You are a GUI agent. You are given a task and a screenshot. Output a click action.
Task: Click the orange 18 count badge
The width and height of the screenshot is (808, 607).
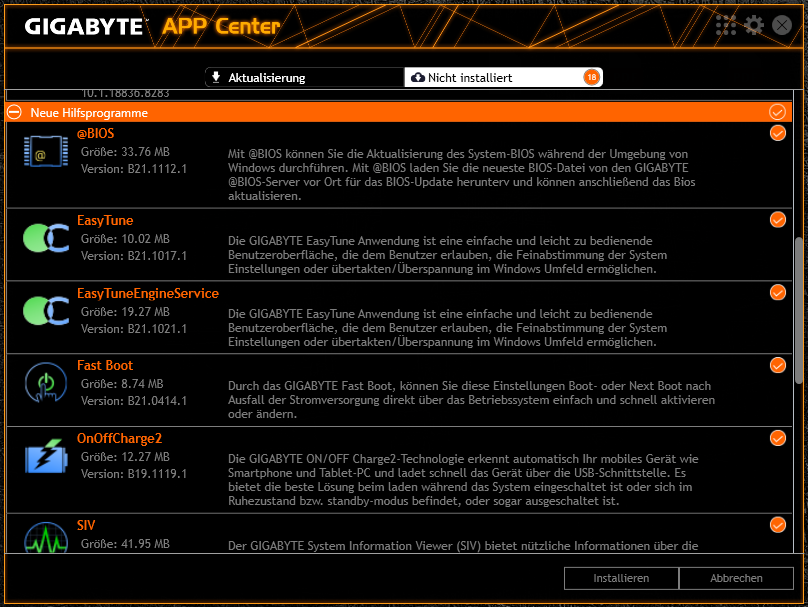click(592, 77)
